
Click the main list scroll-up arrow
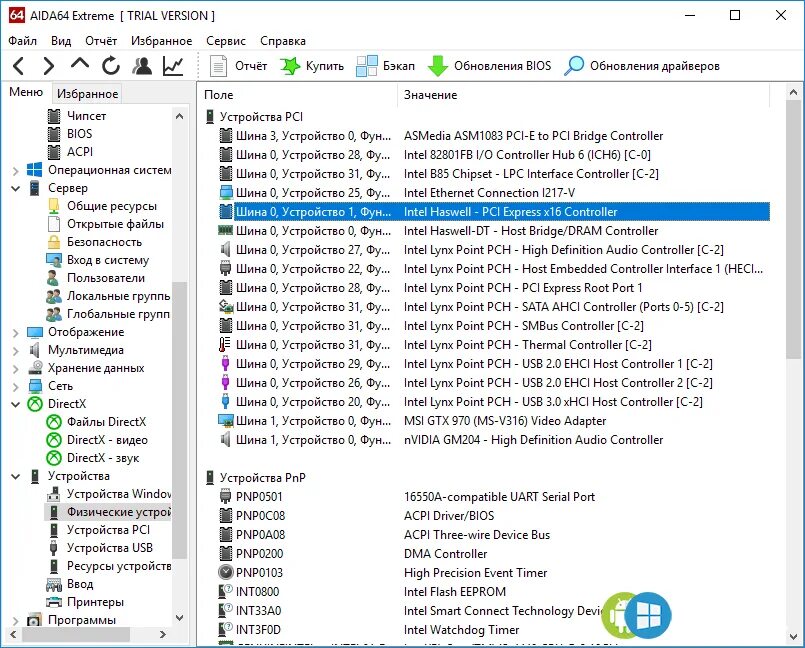793,93
